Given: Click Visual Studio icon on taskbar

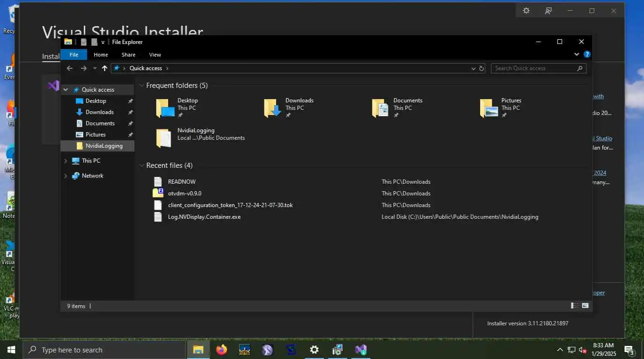Looking at the screenshot, I should (x=360, y=350).
